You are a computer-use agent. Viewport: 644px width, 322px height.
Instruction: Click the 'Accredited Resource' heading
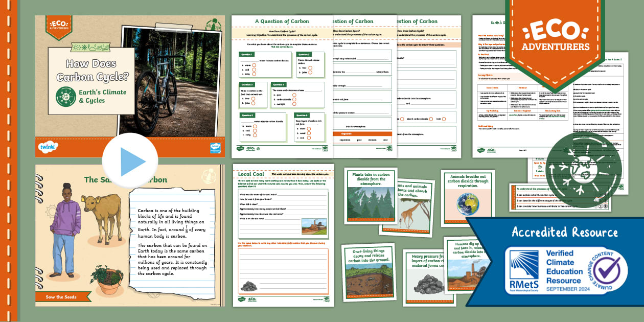(x=565, y=233)
